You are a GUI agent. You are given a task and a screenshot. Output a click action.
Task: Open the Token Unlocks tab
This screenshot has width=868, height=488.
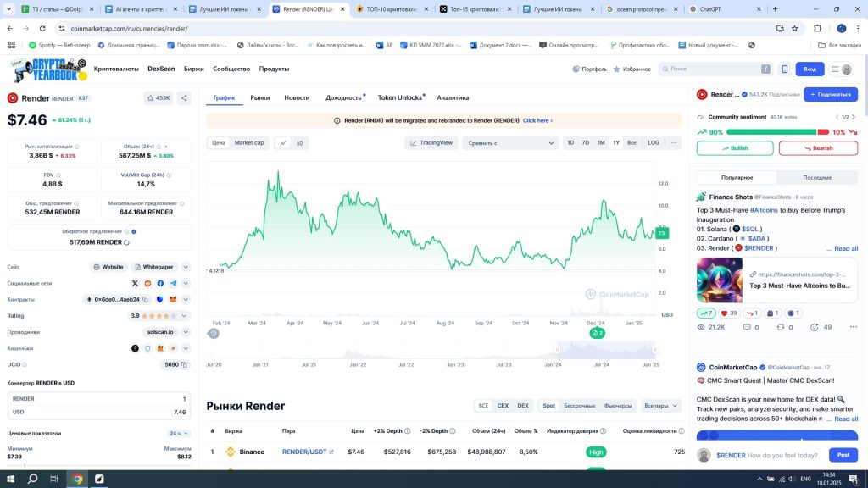point(400,97)
